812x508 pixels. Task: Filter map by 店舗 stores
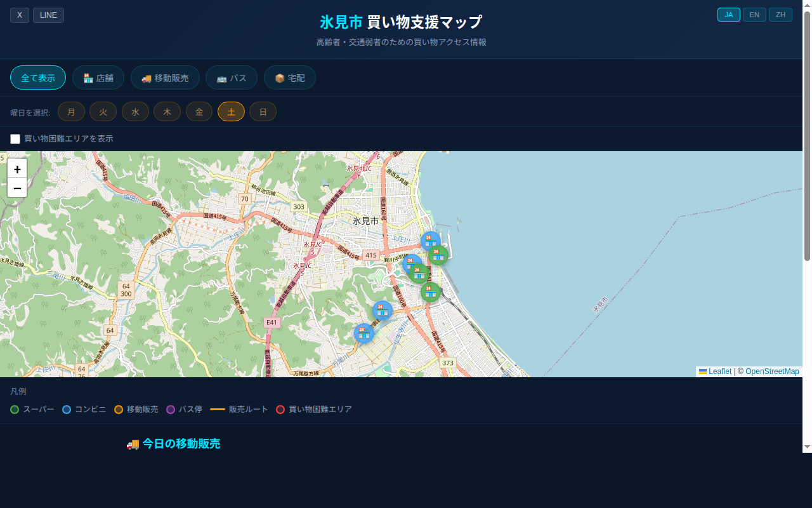click(x=98, y=78)
